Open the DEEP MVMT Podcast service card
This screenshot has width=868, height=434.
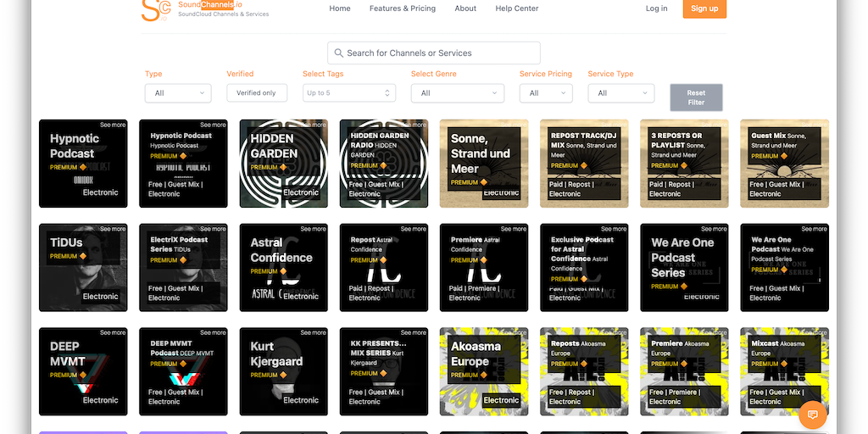pos(183,371)
